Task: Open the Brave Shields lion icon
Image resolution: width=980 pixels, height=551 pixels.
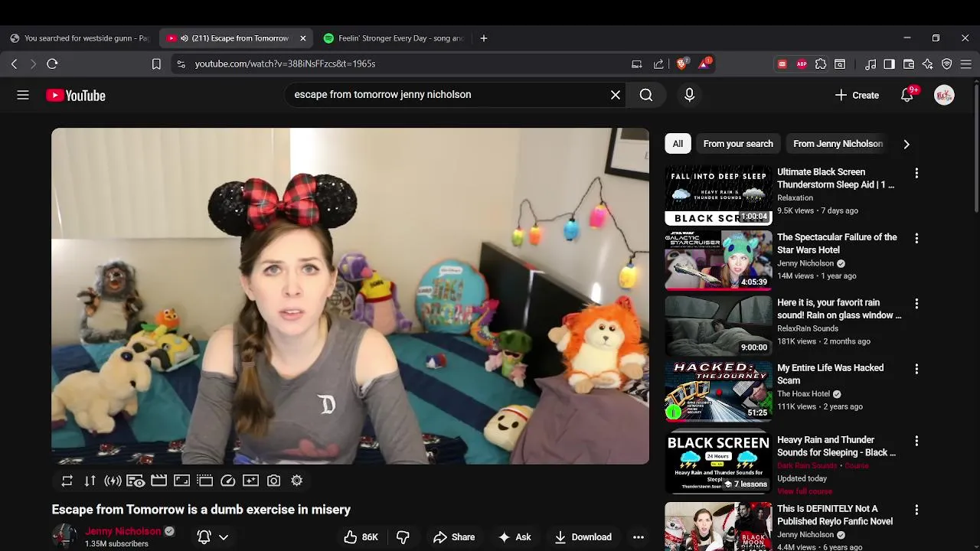Action: coord(681,64)
